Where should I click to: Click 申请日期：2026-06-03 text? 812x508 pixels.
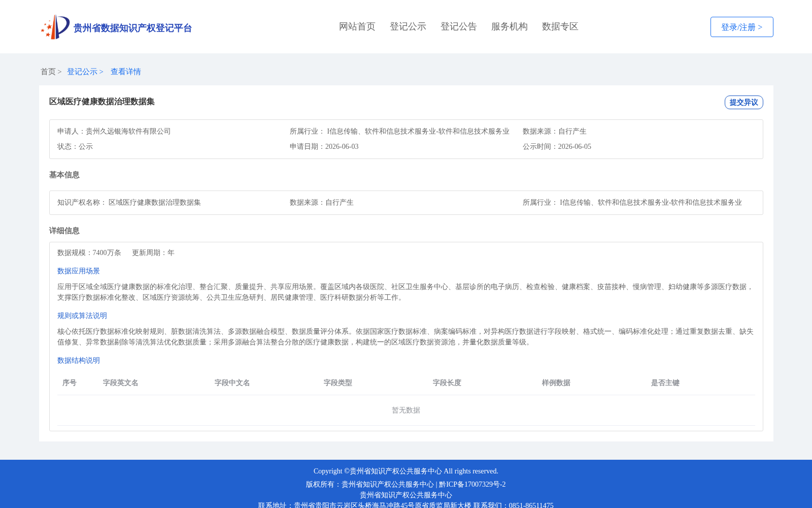tap(324, 146)
